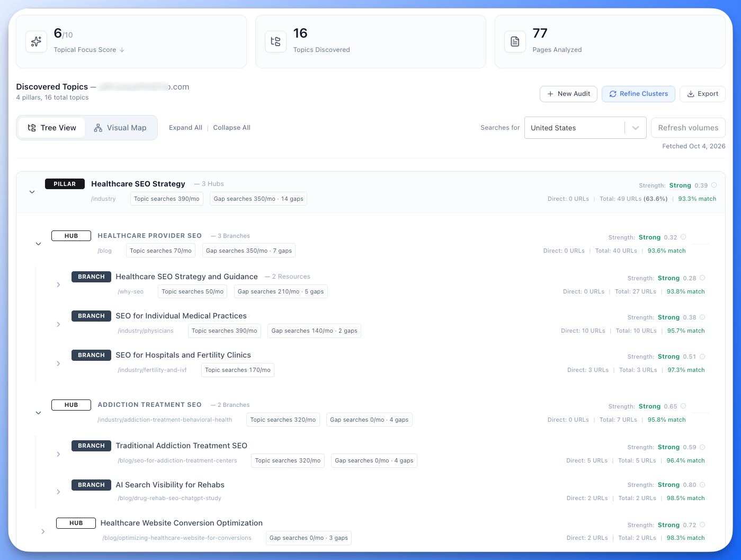The width and height of the screenshot is (741, 560).
Task: Click the Refine Clusters button
Action: click(x=638, y=94)
